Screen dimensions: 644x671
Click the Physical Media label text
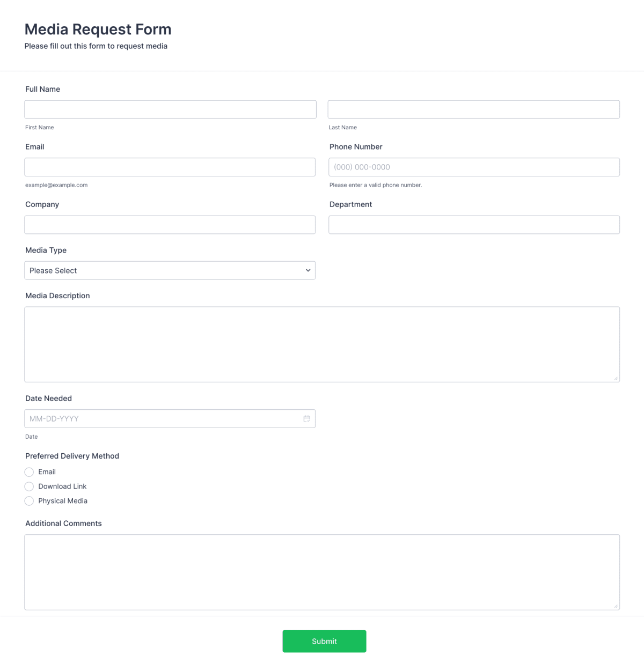pyautogui.click(x=63, y=501)
